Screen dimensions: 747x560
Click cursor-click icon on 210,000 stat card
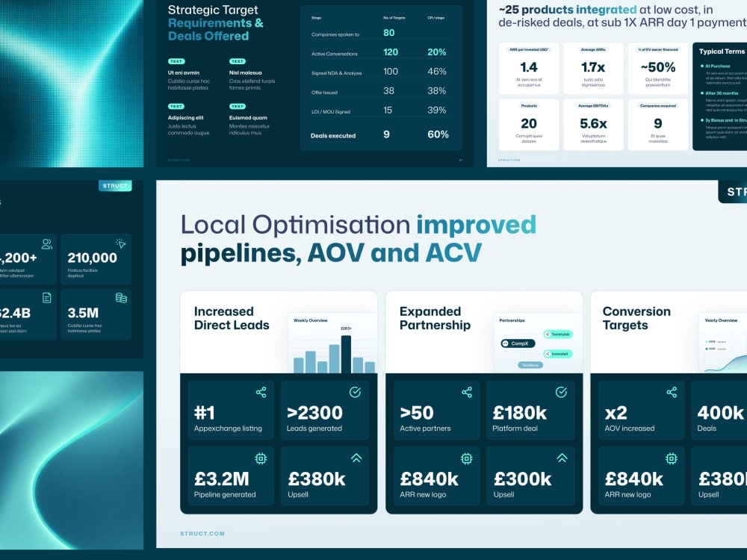[121, 243]
